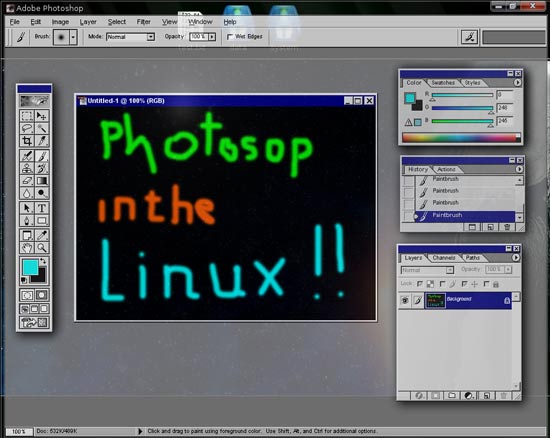550x438 pixels.
Task: Choose the Lasso tool
Action: coord(27,128)
